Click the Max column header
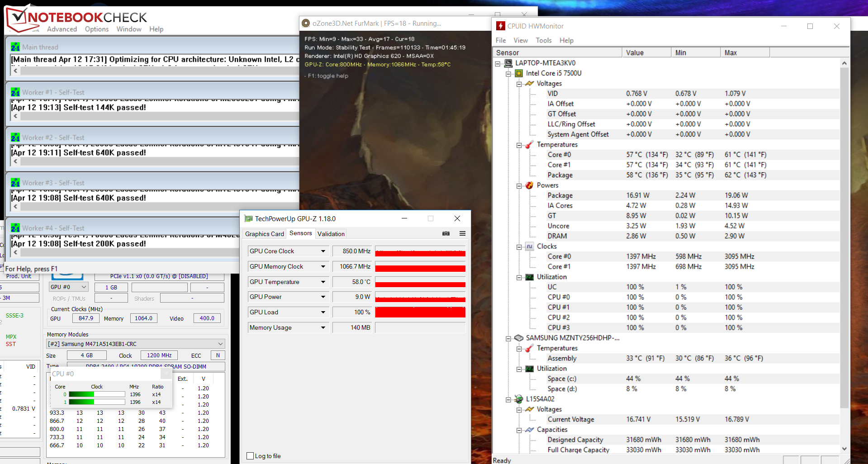 click(745, 53)
